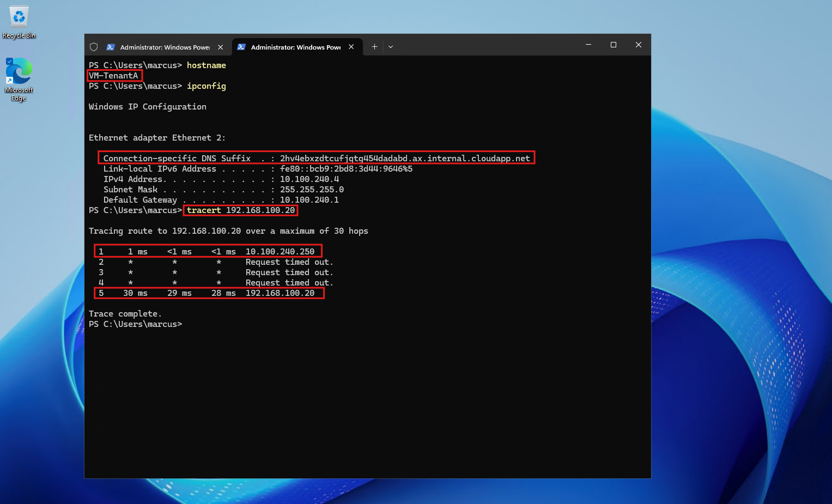
Task: Click the PowerShell icon on the second tab
Action: [241, 47]
